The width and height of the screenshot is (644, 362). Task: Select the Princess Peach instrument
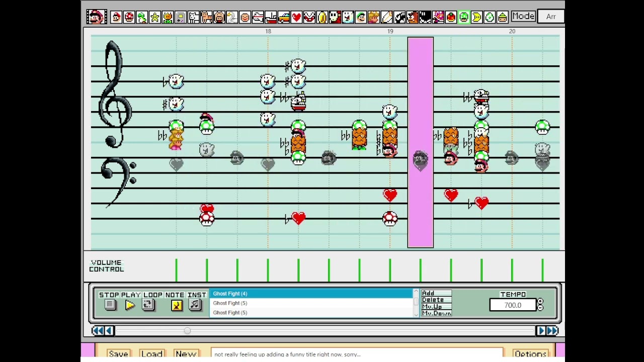point(374,18)
